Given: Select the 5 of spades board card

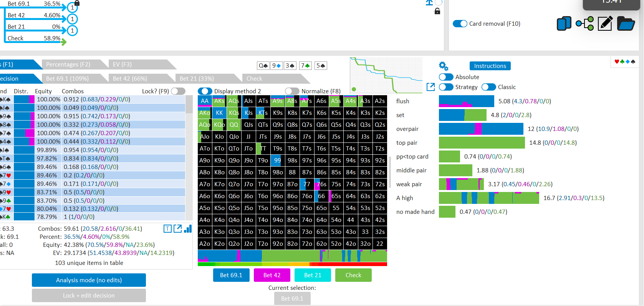Looking at the screenshot, I should (x=321, y=66).
